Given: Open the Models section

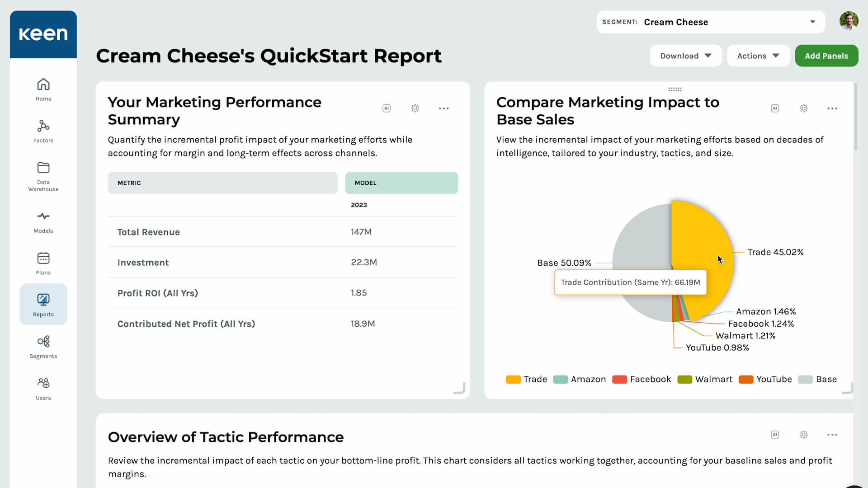Looking at the screenshot, I should coord(43,222).
